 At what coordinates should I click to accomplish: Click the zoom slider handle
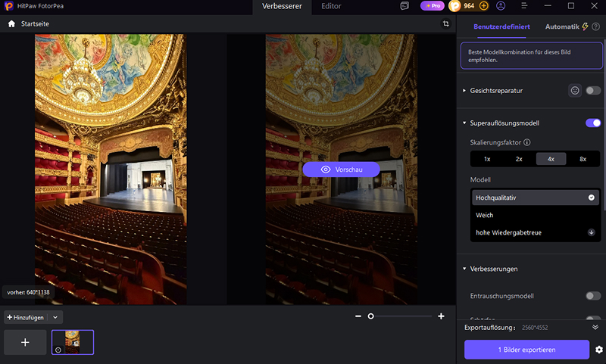point(370,316)
